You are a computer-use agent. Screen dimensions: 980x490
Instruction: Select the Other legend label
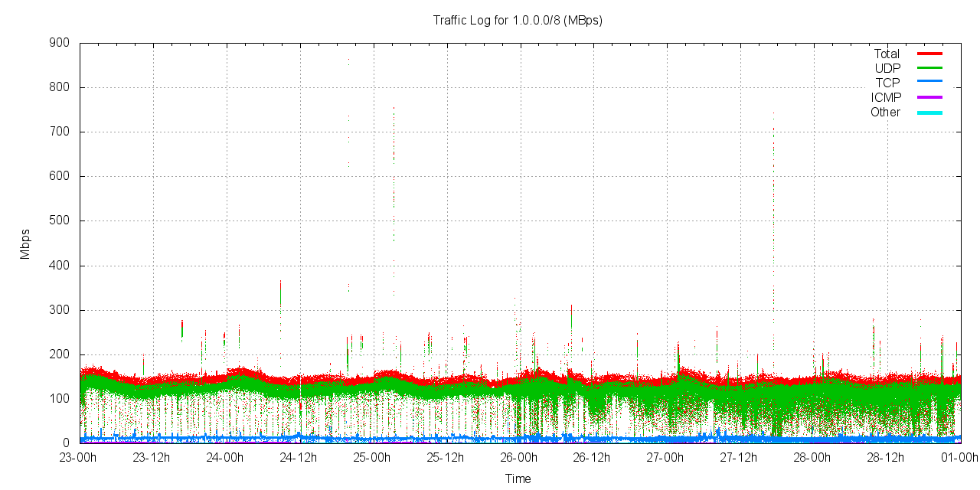pyautogui.click(x=885, y=112)
